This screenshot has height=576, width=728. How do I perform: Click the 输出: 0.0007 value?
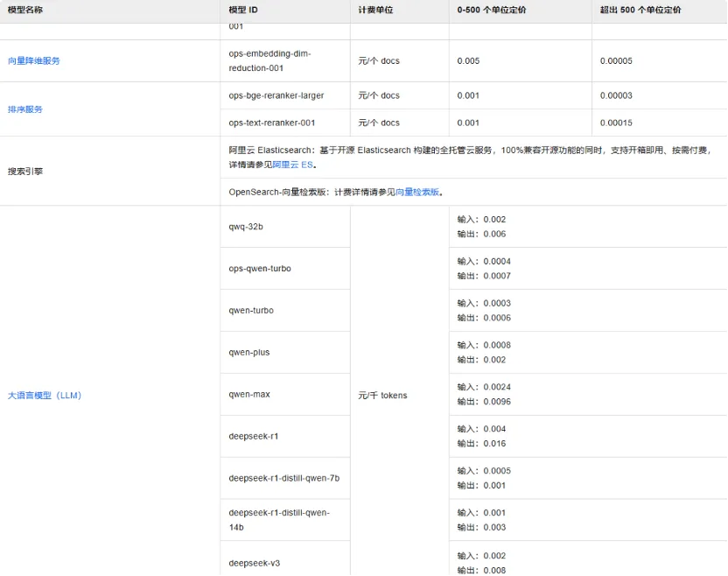[484, 276]
